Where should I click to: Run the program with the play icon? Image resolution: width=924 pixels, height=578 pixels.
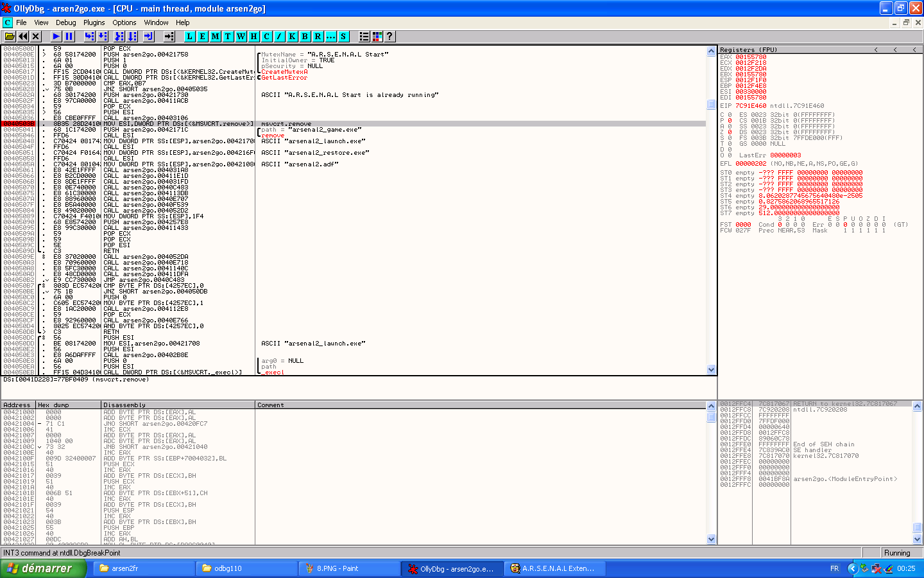(x=56, y=37)
